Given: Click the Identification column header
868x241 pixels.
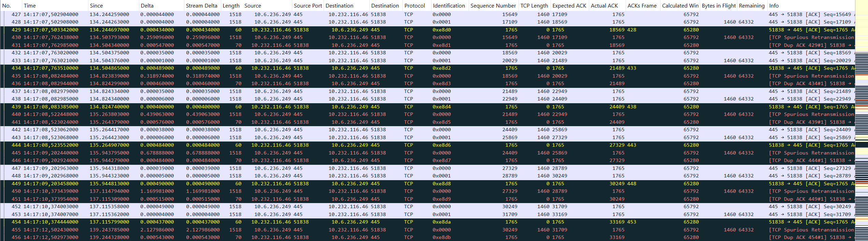Looking at the screenshot, I should (449, 5).
